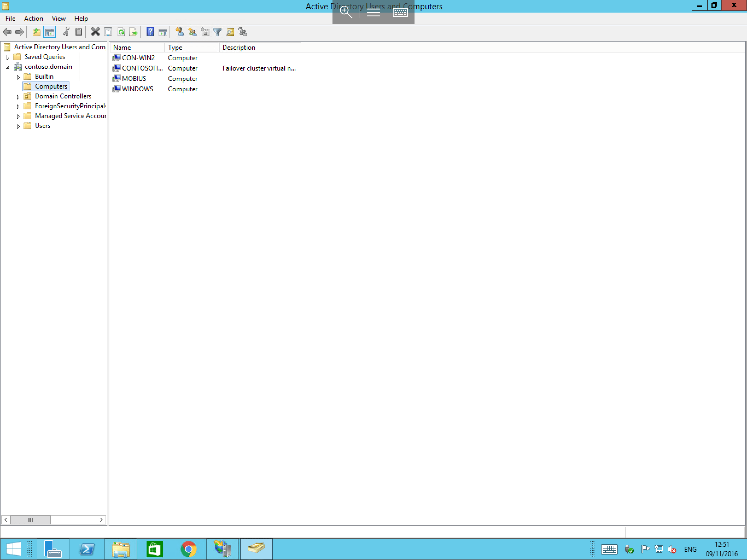
Task: Open the View menu
Action: point(59,19)
